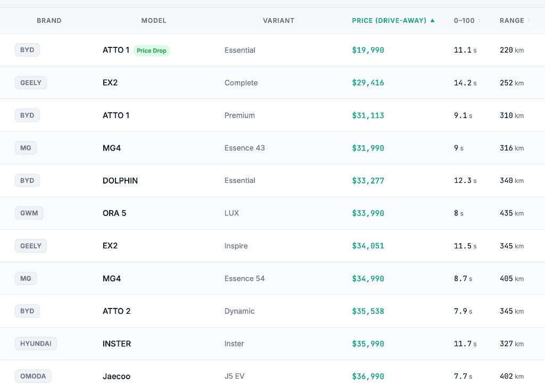545x392 pixels.
Task: Select the ORA 5 model name
Action: [x=114, y=213]
